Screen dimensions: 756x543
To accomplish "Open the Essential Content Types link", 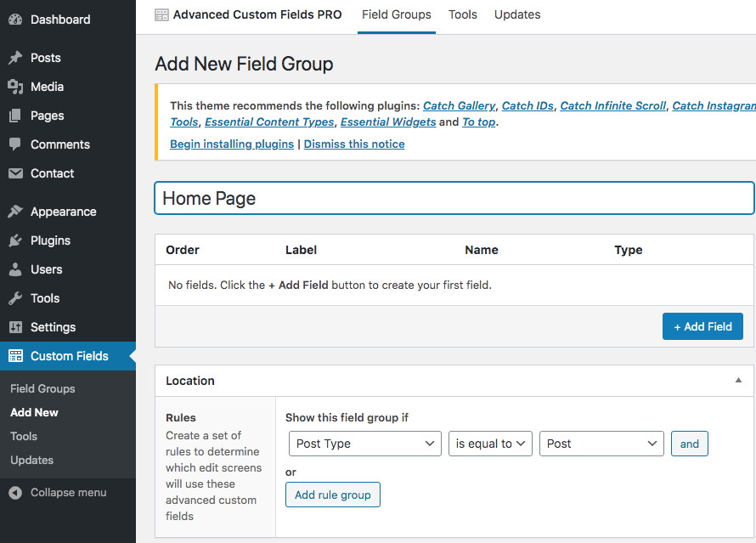I will (269, 122).
